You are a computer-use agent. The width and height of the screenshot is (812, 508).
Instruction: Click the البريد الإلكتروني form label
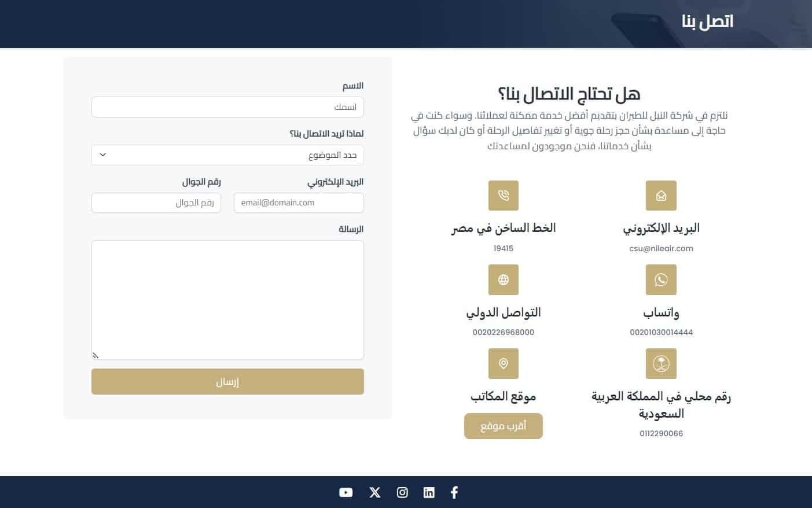(x=336, y=182)
